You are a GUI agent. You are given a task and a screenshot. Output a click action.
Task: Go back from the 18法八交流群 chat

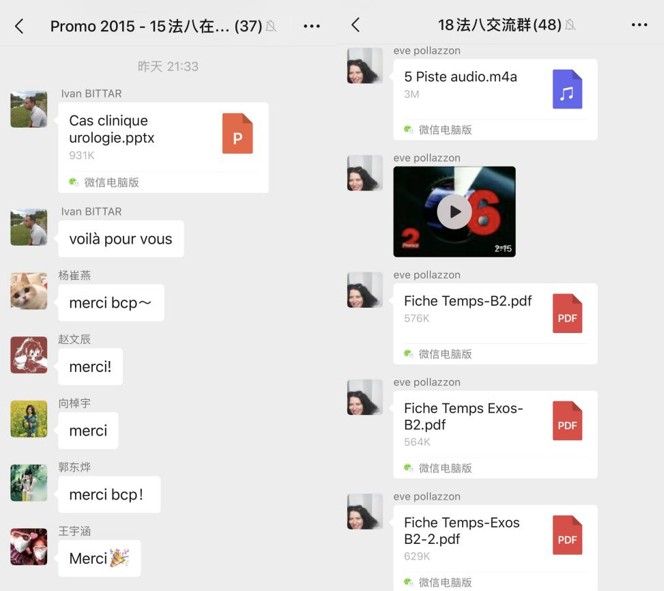point(356,25)
